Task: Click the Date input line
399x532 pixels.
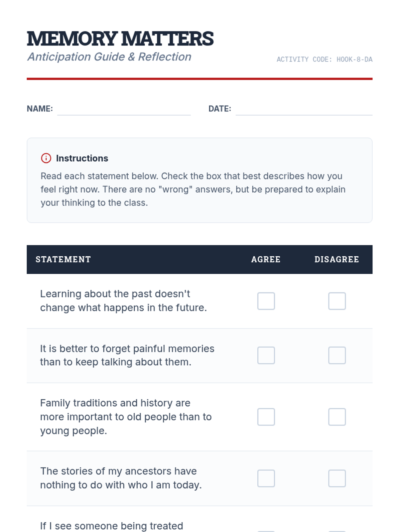Action: click(x=304, y=110)
